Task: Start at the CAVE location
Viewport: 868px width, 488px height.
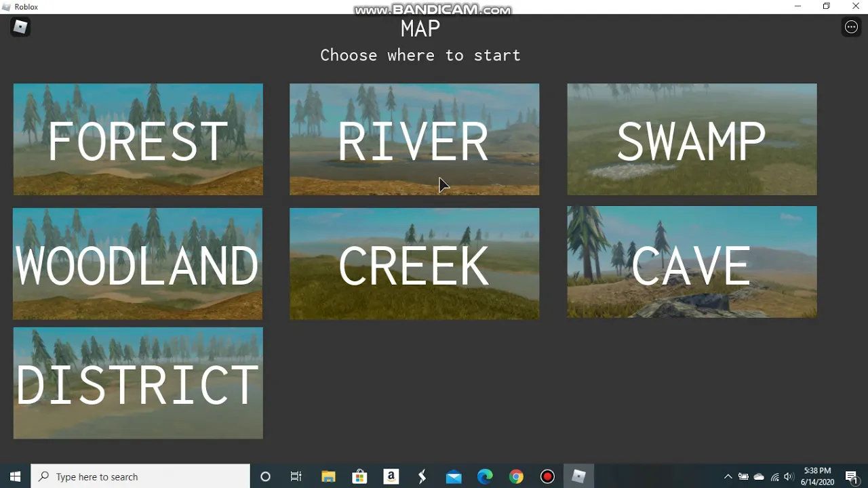Action: click(692, 262)
